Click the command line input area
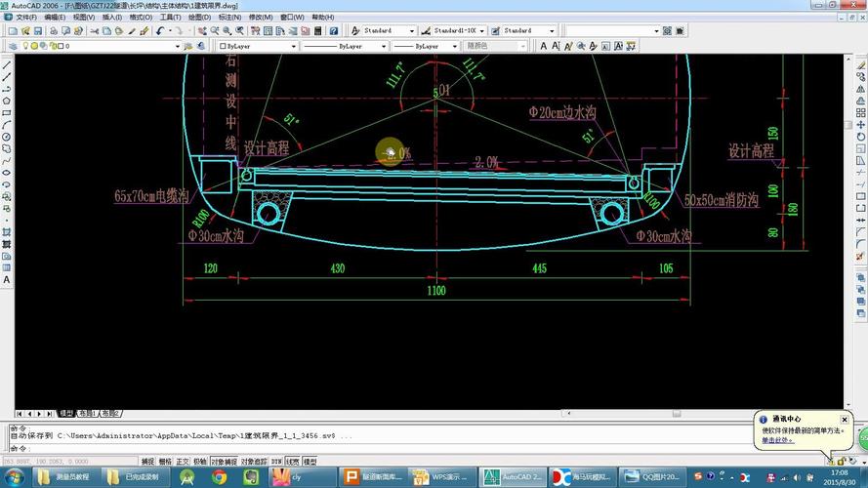The width and height of the screenshot is (868, 488). pyautogui.click(x=391, y=448)
